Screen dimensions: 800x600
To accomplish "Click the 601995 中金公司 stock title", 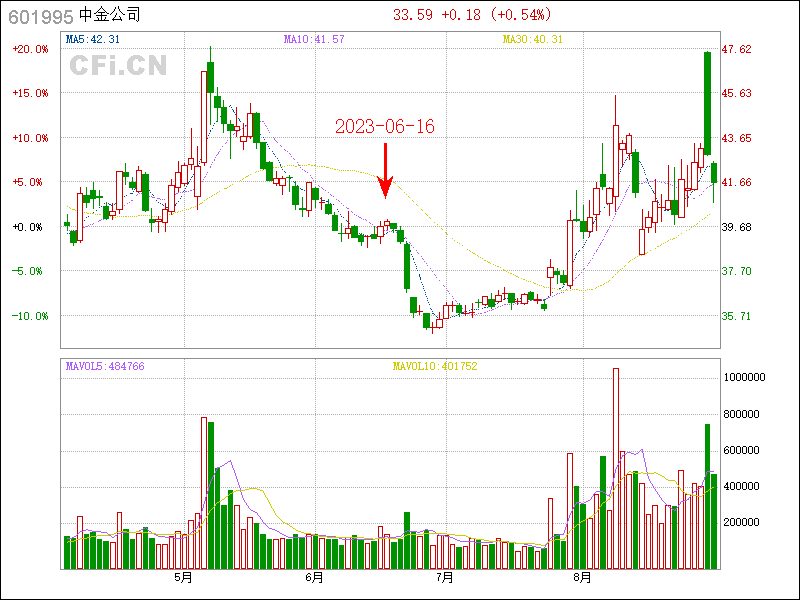I will [75, 15].
